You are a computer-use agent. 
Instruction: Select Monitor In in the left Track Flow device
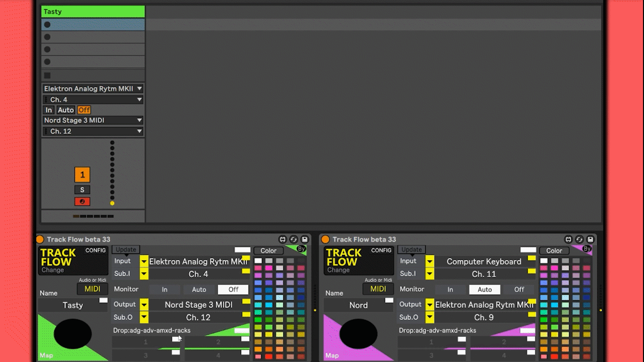tap(165, 290)
